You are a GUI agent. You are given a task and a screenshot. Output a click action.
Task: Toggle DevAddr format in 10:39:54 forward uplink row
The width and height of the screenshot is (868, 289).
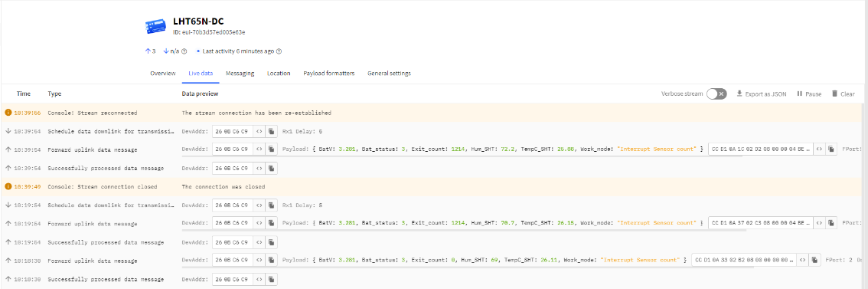pos(259,149)
